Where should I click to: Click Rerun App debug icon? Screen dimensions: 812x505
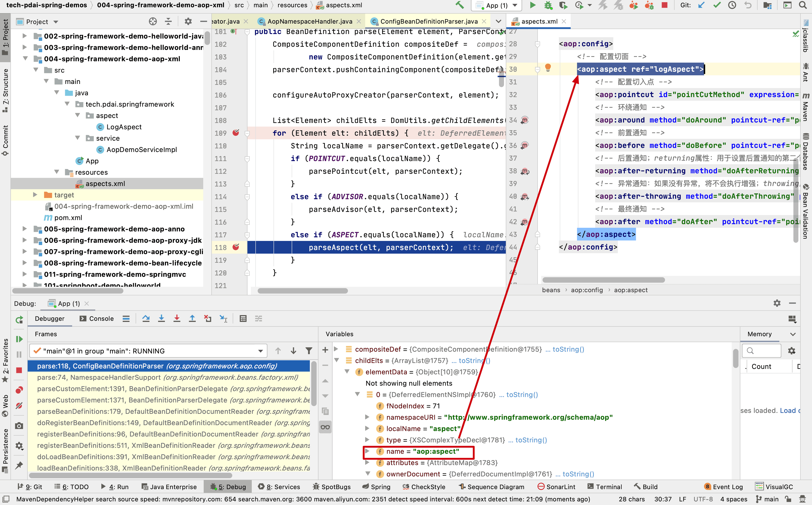(x=19, y=320)
